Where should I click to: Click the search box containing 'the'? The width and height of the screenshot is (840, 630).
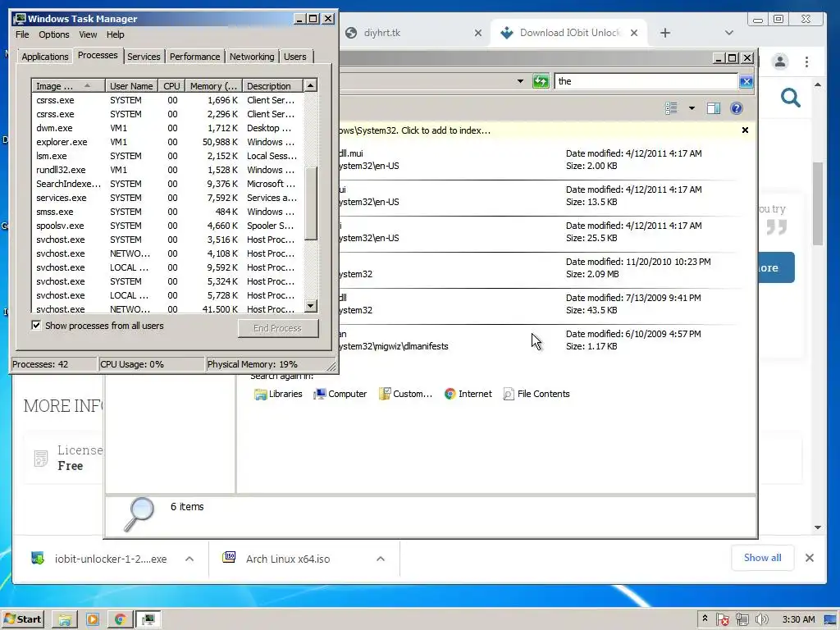click(646, 81)
